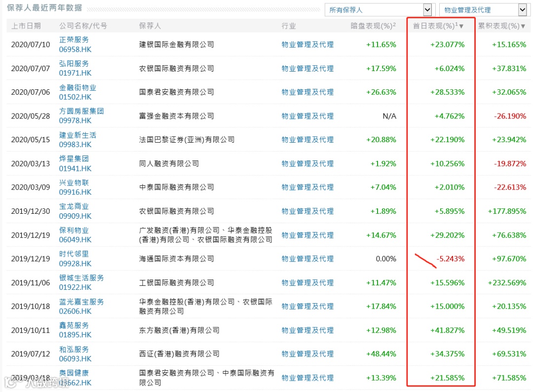Open company link 保利物业
The width and height of the screenshot is (533, 392).
[x=74, y=230]
